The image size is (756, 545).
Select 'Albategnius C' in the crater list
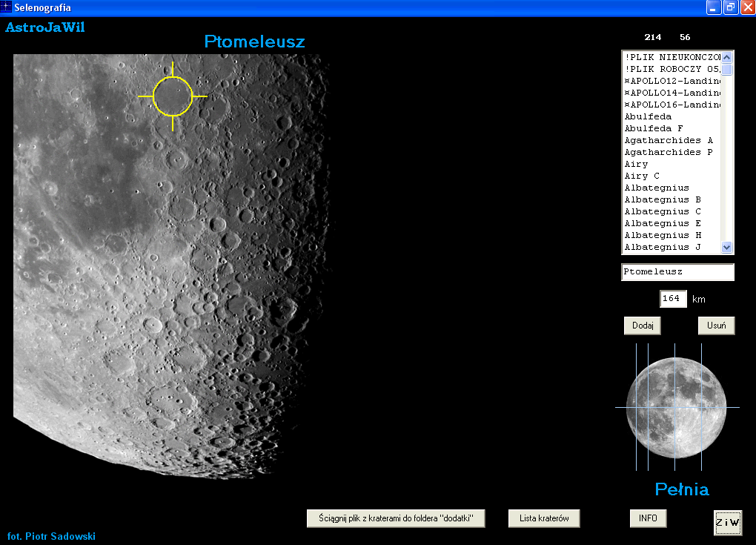click(672, 212)
